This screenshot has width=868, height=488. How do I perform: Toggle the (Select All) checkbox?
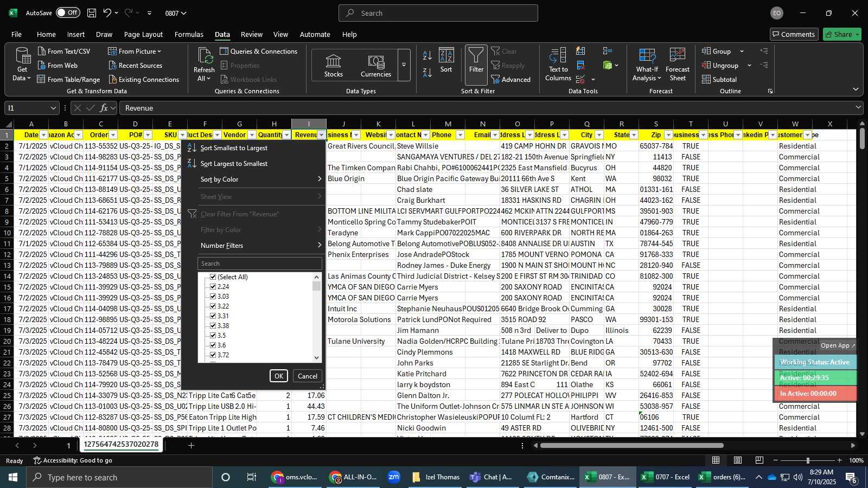(213, 277)
